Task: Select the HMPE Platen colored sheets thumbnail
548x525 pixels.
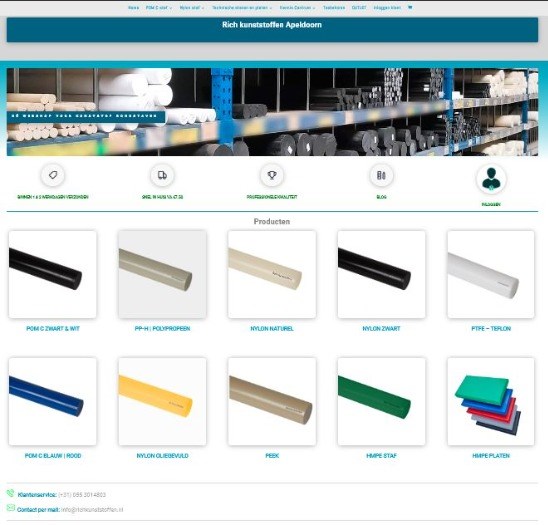Action: pos(491,401)
